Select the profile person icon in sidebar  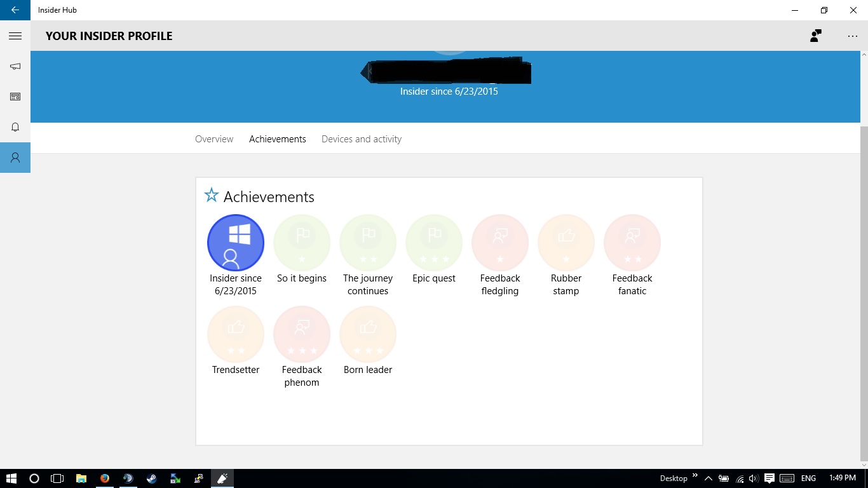coord(15,158)
